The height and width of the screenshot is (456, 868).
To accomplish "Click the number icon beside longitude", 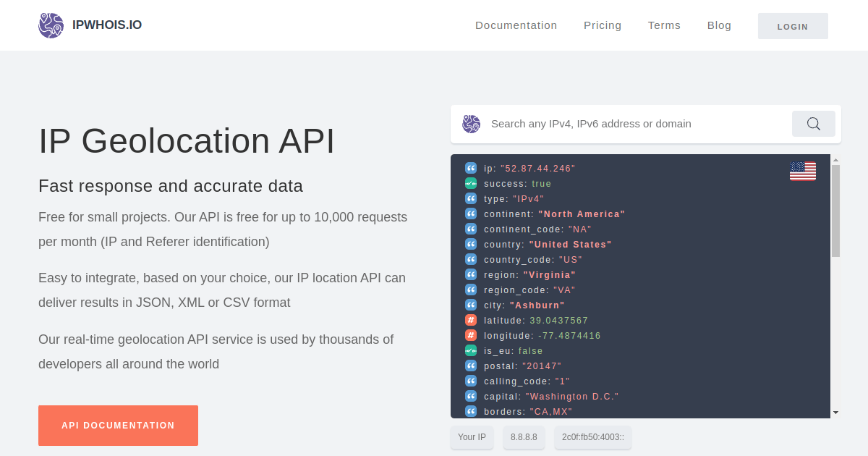I will tap(471, 335).
